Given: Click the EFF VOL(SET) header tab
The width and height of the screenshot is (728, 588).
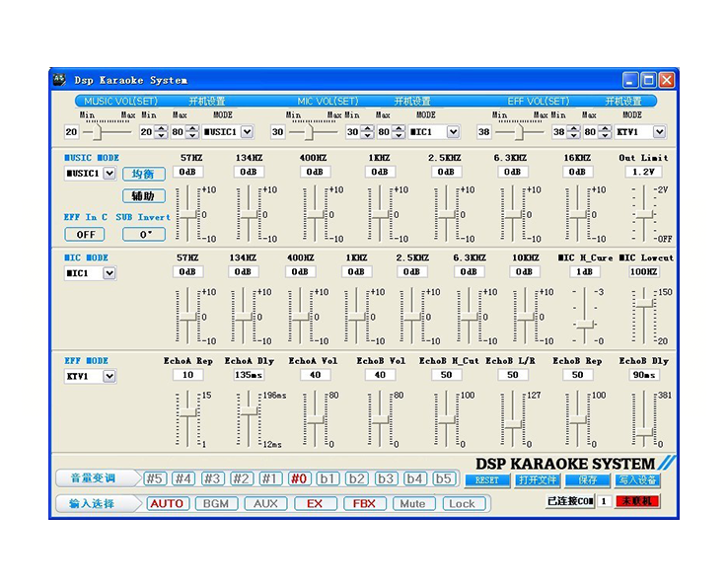Looking at the screenshot, I should [538, 102].
